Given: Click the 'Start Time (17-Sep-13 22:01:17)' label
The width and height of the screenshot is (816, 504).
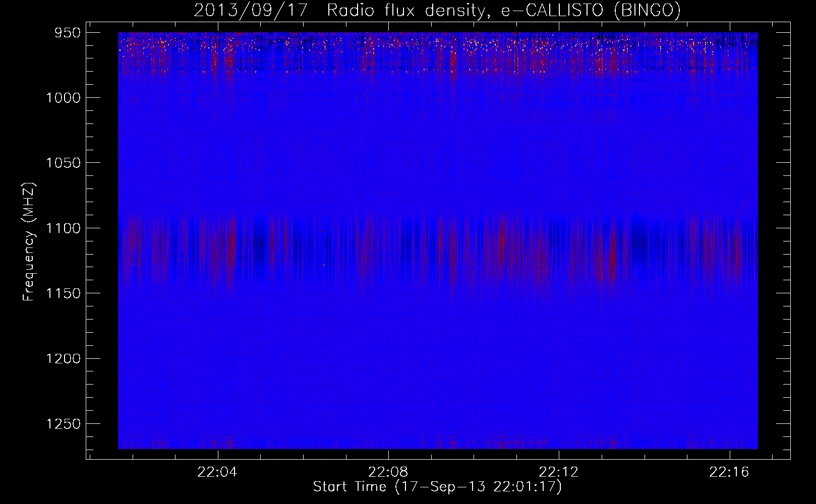Looking at the screenshot, I should (437, 487).
